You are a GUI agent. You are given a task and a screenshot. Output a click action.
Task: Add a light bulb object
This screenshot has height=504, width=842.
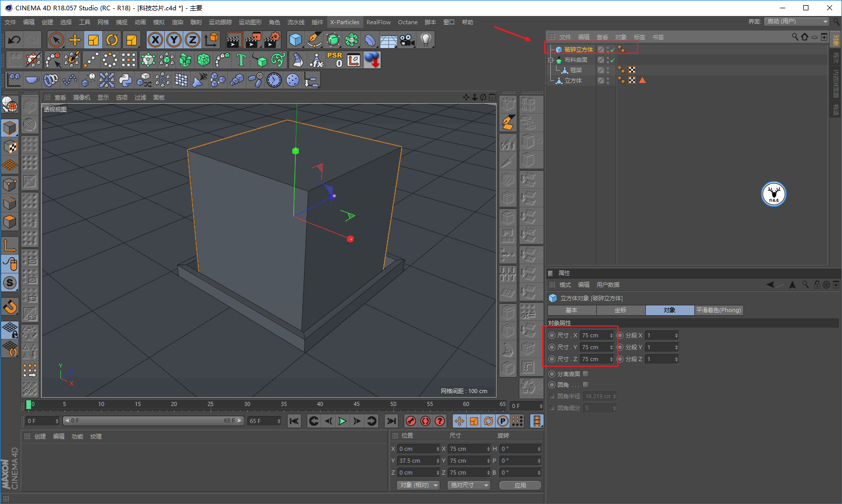(x=426, y=40)
